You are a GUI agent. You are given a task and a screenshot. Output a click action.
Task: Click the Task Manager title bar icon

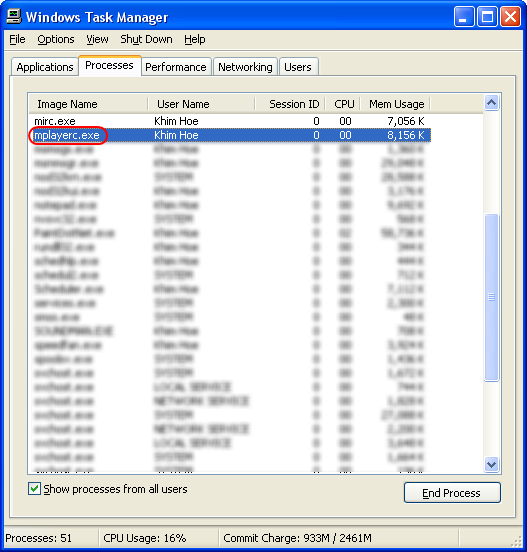[x=14, y=17]
